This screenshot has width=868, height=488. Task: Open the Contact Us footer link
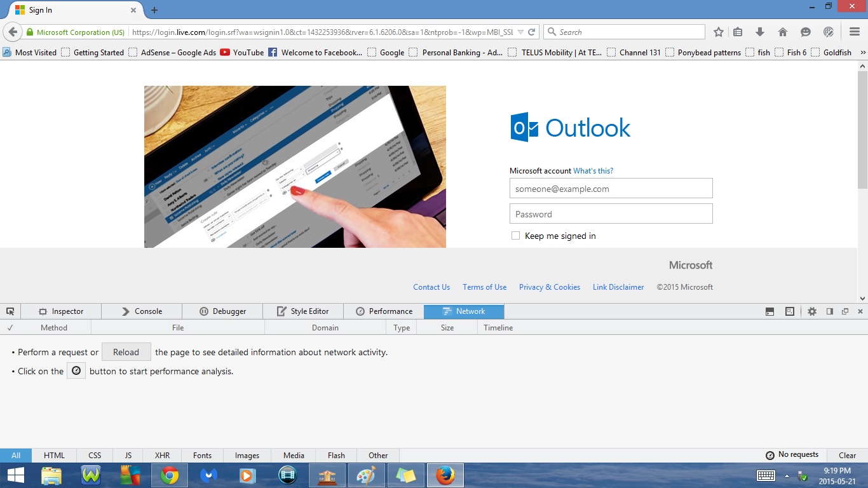431,287
